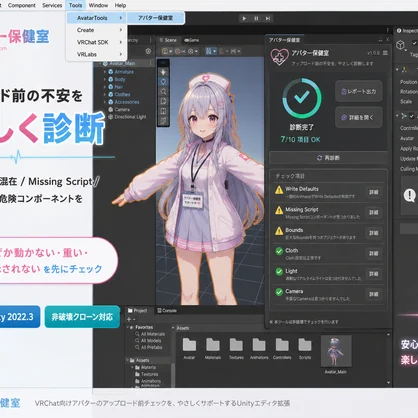
Task: Open details for the Cloth check
Action: (374, 254)
